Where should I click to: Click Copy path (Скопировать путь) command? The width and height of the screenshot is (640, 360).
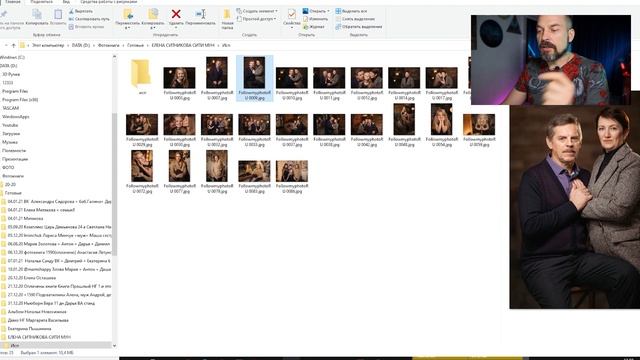point(89,19)
